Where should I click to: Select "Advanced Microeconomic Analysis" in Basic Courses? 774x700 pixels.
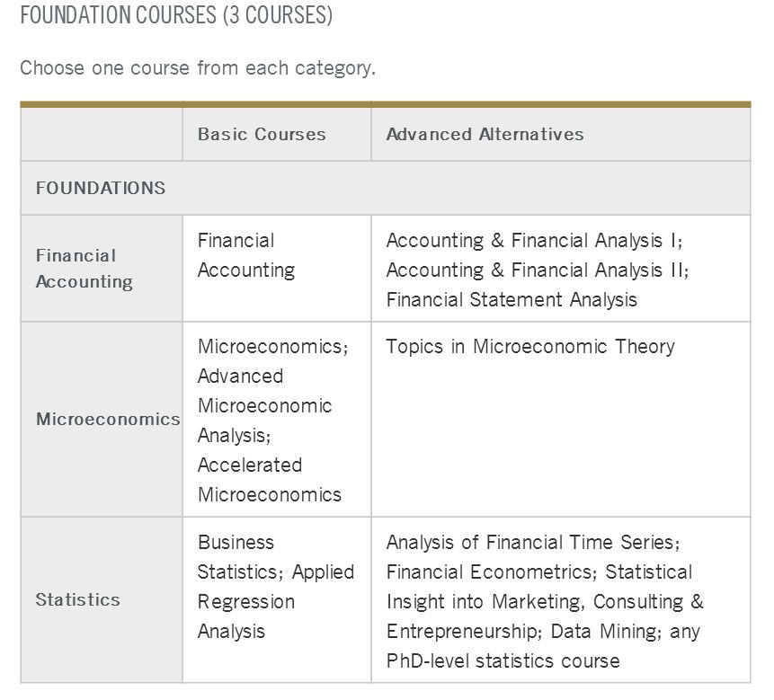point(264,405)
